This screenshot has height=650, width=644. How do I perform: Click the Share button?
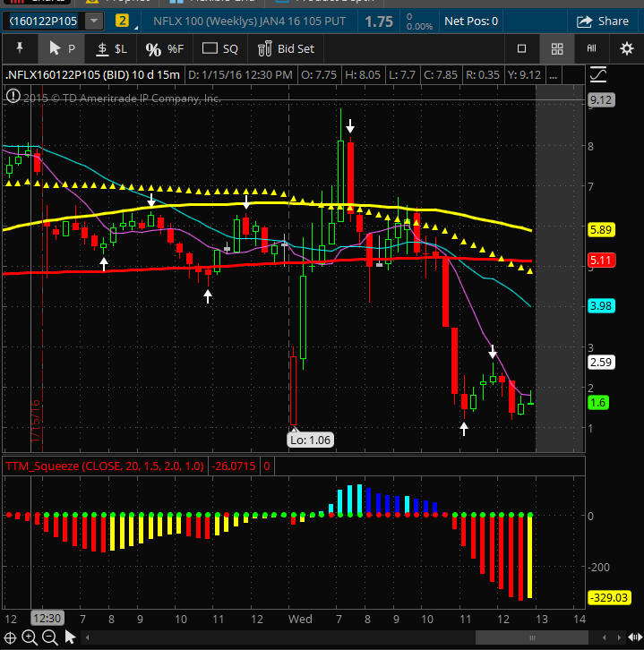click(x=603, y=21)
